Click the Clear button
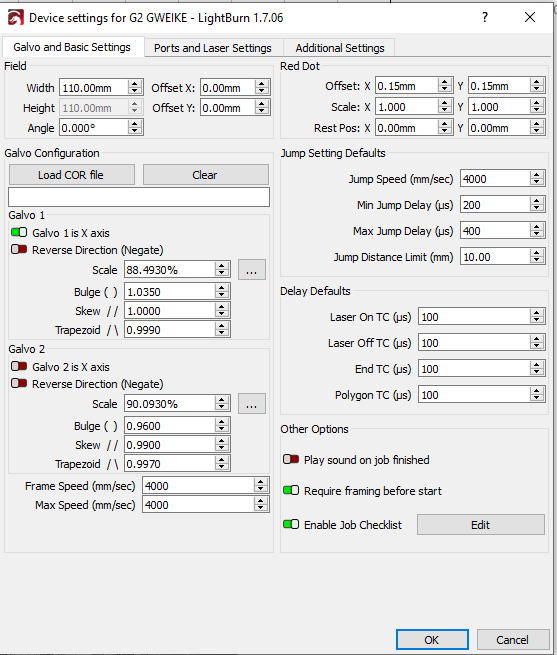Screen dimensions: 557x655 click(x=206, y=175)
